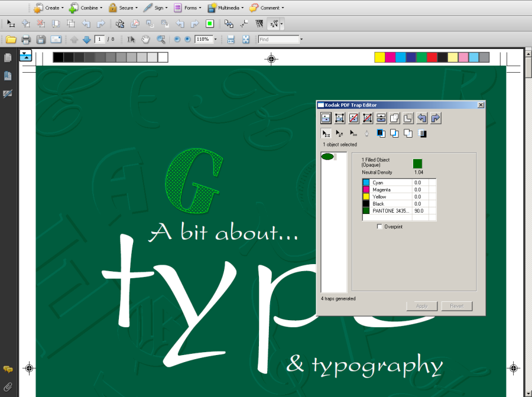Open the Attachments paperclip panel
Viewport: 532px width, 397px height.
click(8, 386)
